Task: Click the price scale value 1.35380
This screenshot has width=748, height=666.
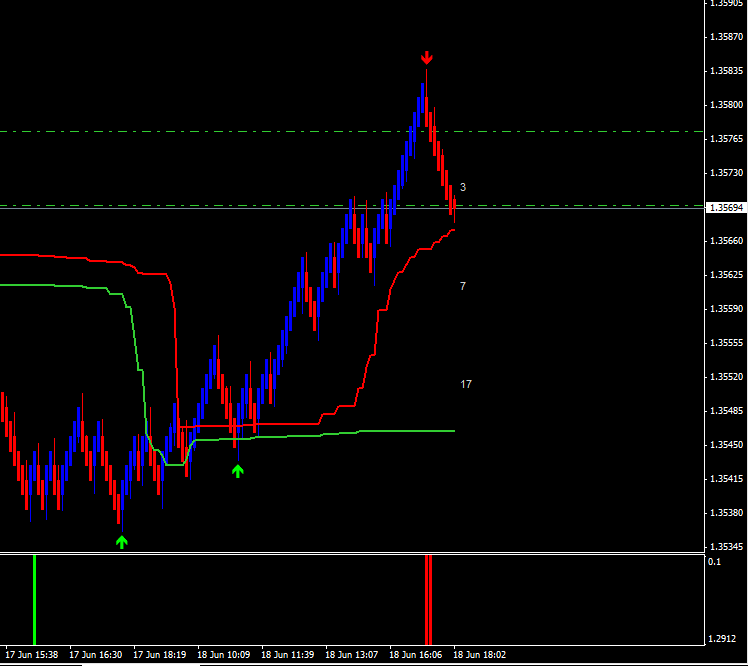Action: (726, 513)
